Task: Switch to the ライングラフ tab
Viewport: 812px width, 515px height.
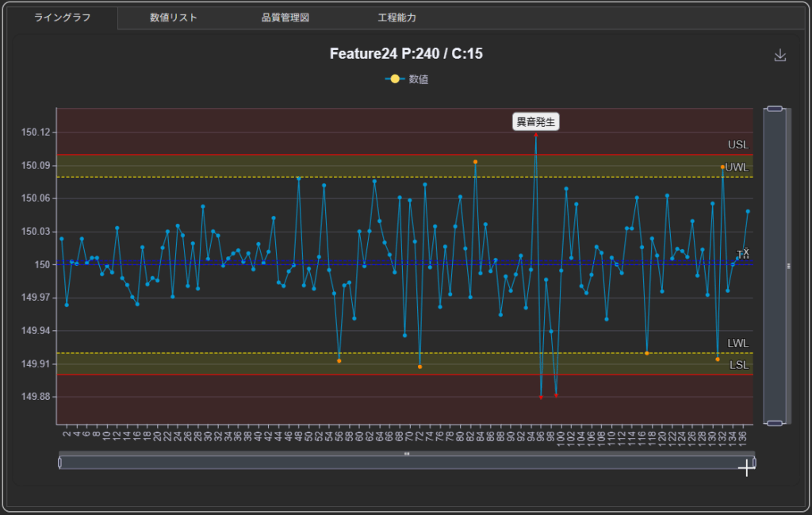Action: (x=61, y=17)
